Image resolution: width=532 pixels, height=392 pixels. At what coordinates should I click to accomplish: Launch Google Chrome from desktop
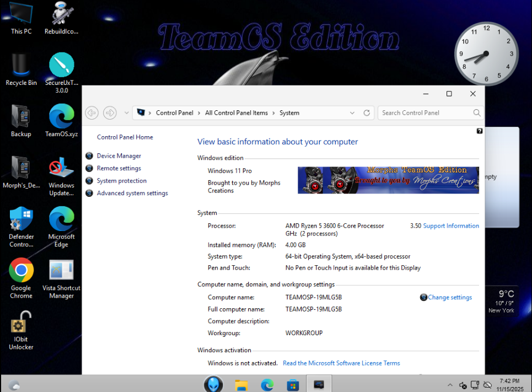21,271
